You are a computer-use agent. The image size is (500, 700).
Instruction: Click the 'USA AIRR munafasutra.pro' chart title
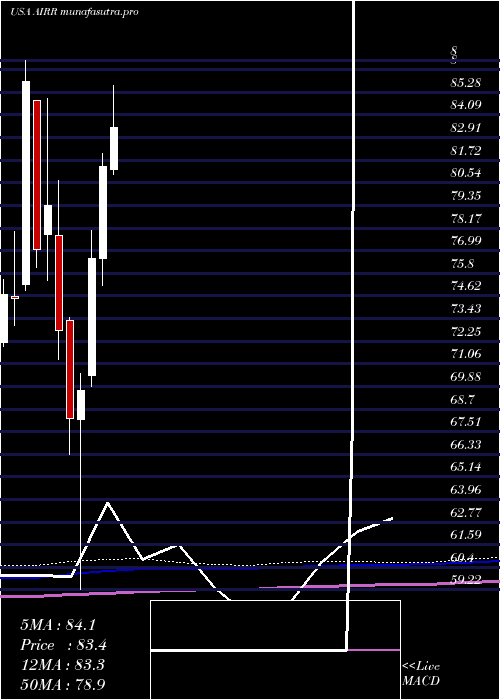click(x=75, y=12)
